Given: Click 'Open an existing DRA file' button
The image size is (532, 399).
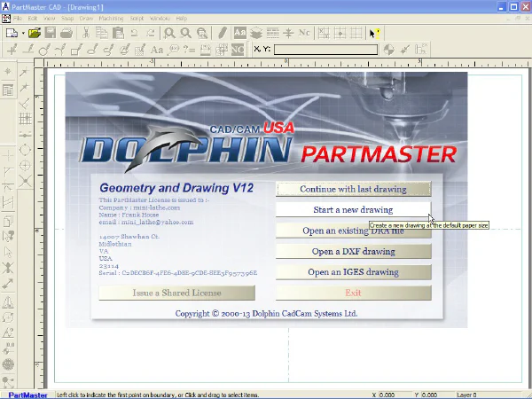Looking at the screenshot, I should 353,231.
